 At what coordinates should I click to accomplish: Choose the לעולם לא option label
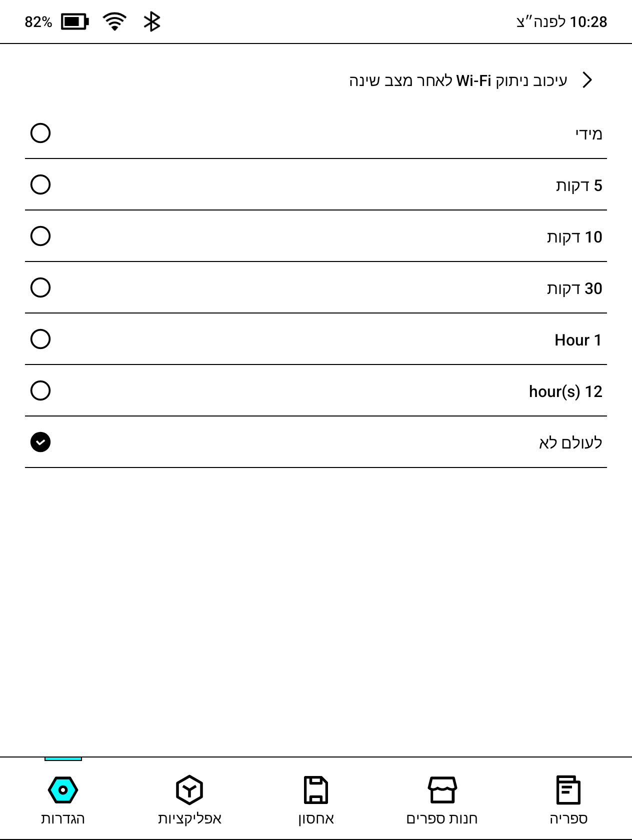click(570, 442)
